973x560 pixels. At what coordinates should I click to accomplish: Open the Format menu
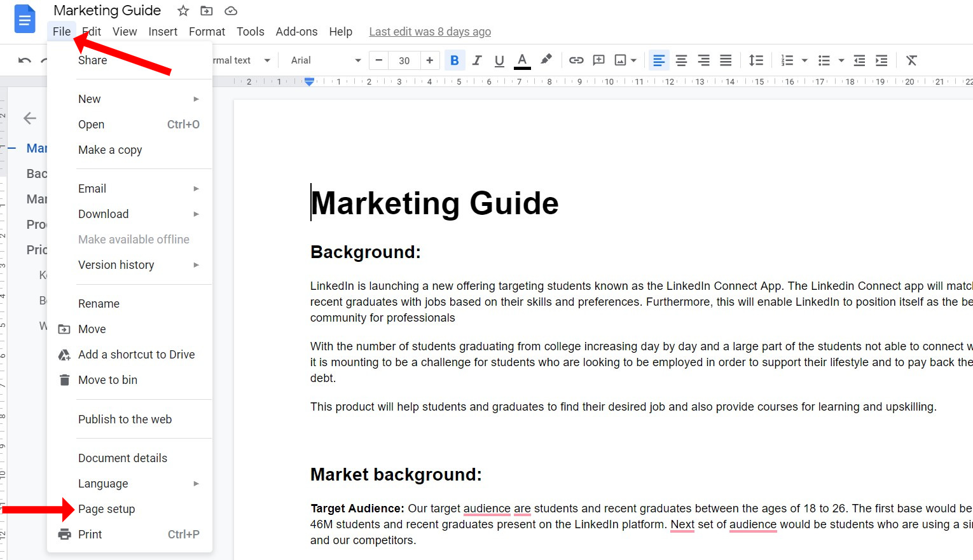[x=207, y=32]
